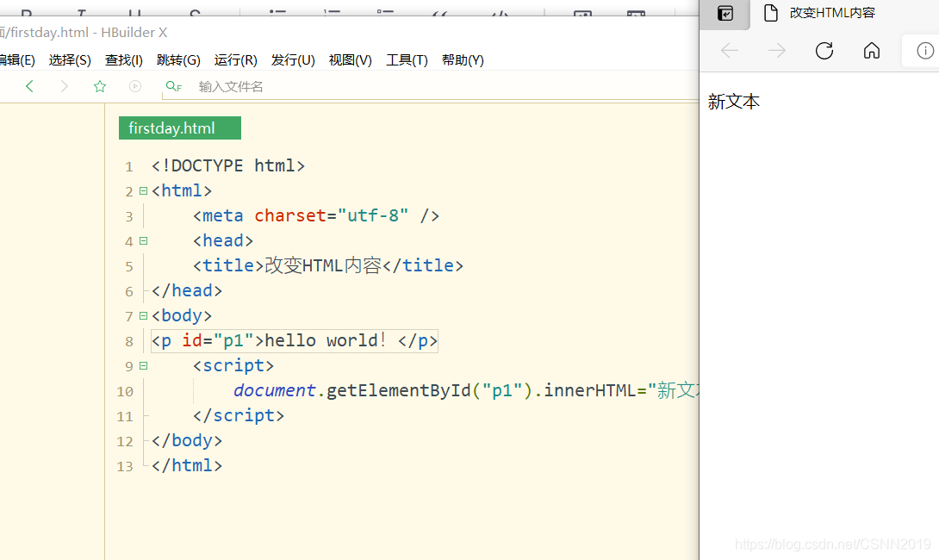Click the browser tab actions icon
The width and height of the screenshot is (939, 560).
[x=725, y=13]
